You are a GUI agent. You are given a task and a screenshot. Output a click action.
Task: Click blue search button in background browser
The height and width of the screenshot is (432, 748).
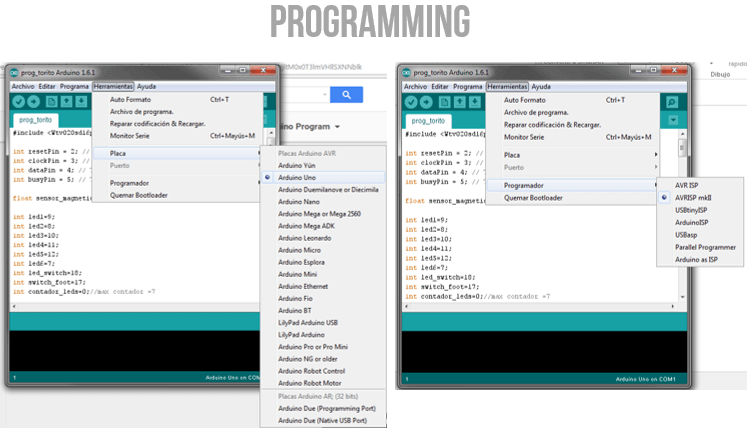(x=346, y=95)
